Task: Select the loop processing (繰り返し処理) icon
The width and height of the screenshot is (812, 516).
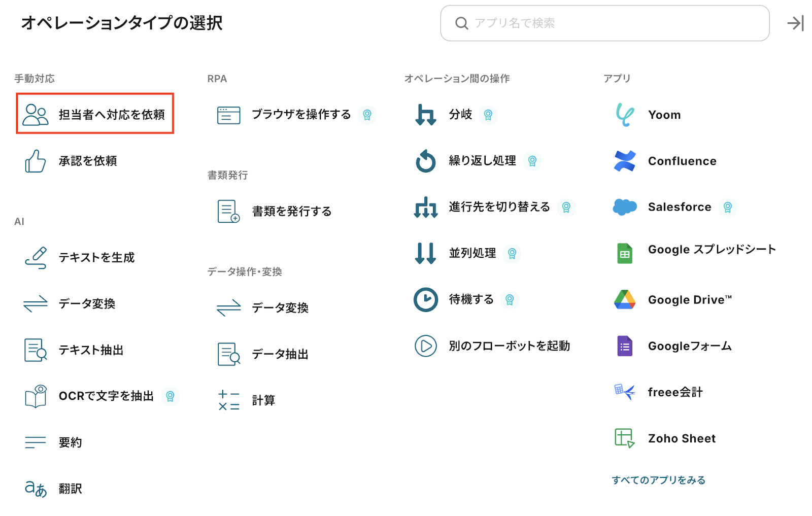Action: click(x=425, y=161)
